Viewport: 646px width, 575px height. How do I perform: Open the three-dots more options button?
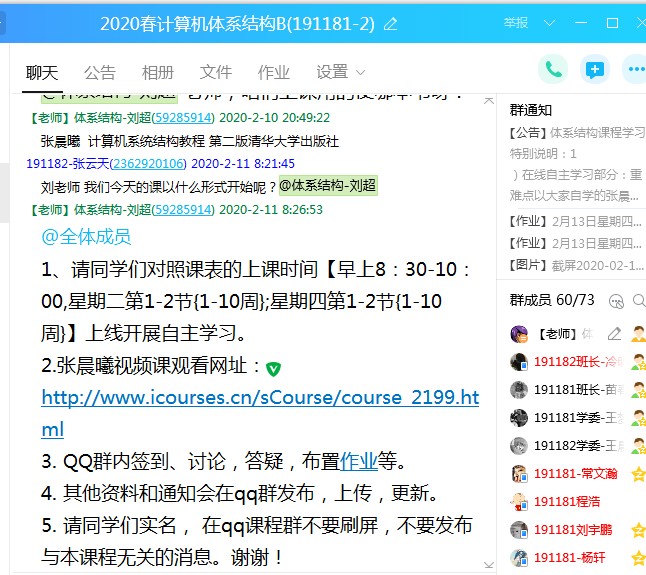point(635,69)
